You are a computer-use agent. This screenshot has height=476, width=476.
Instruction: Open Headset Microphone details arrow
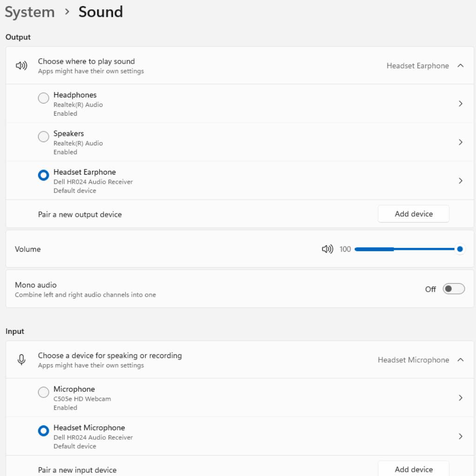(461, 437)
